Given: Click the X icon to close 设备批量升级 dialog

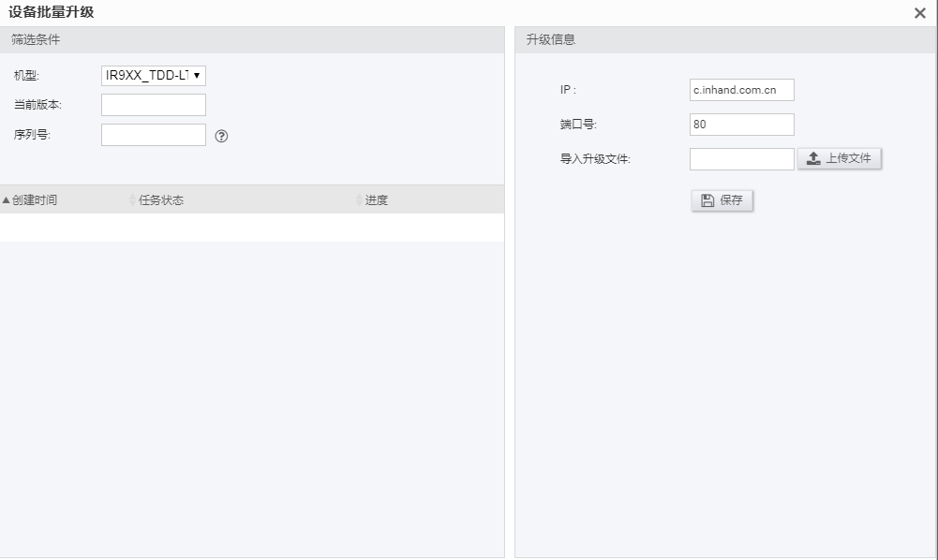Looking at the screenshot, I should point(917,13).
